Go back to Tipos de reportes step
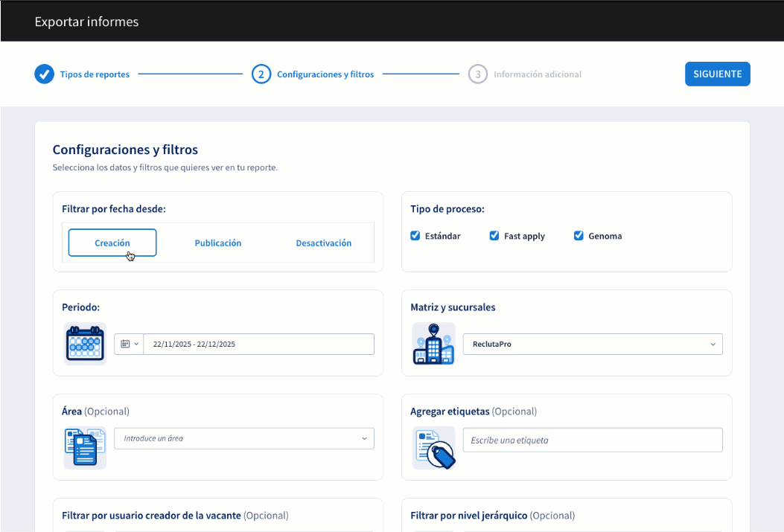The width and height of the screenshot is (784, 532). (95, 74)
